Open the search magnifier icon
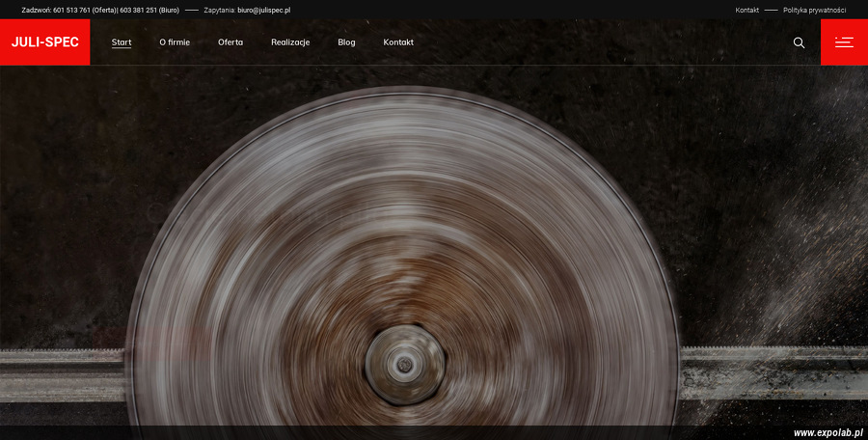Viewport: 868px width, 440px height. click(799, 42)
